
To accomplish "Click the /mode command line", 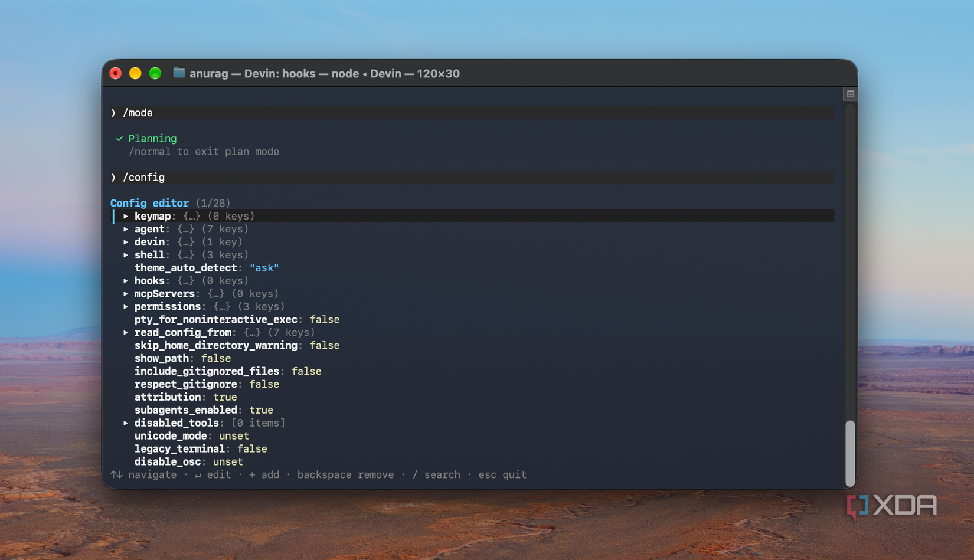I will click(472, 113).
